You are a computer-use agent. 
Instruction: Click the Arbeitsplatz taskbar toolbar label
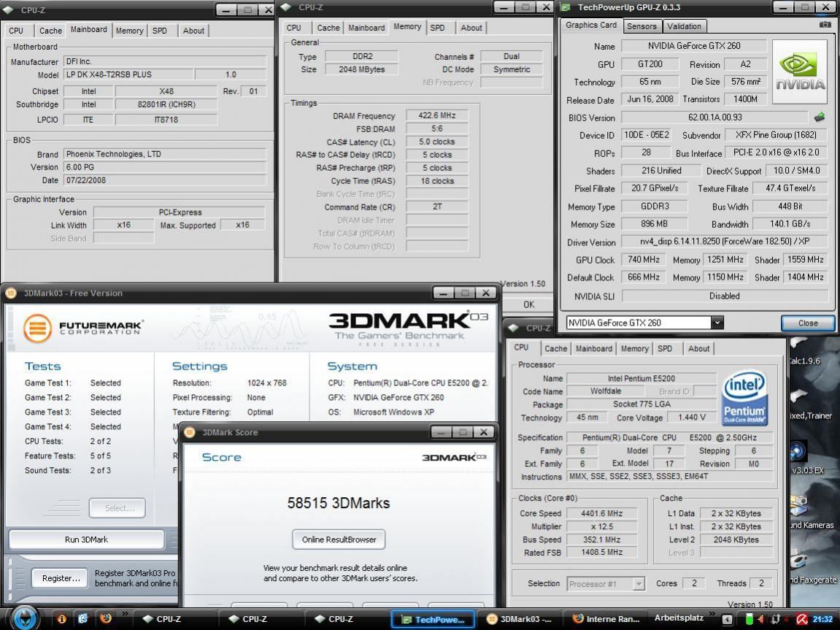tap(678, 618)
